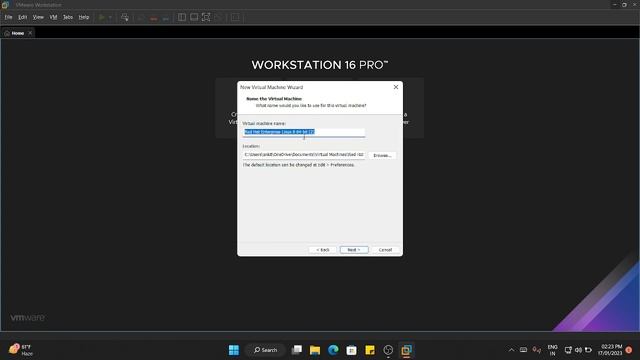Click the take snapshot toolbar icon

[x=141, y=18]
